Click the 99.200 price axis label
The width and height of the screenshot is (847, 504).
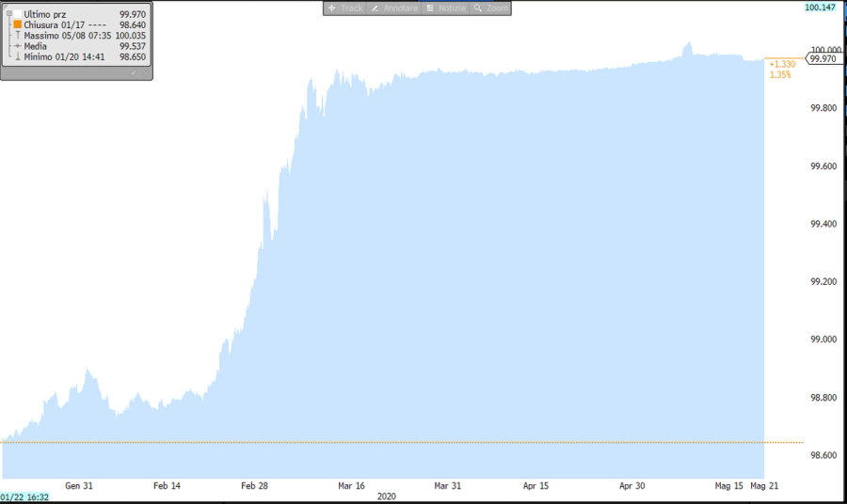pyautogui.click(x=823, y=282)
